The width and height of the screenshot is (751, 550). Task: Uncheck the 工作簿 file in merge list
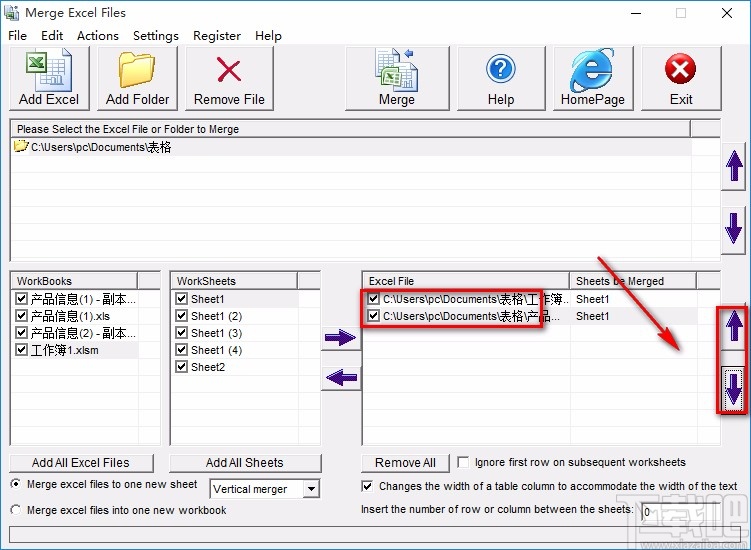point(374,299)
